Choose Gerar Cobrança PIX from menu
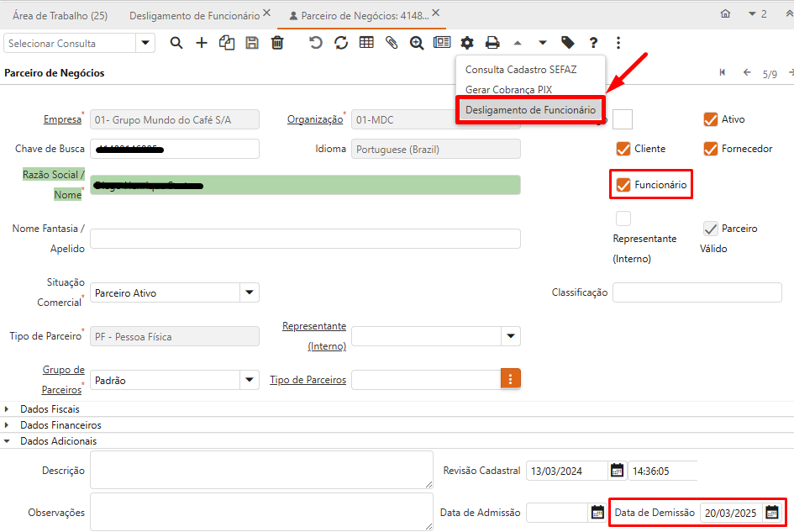Image resolution: width=794 pixels, height=532 pixels. pos(508,89)
